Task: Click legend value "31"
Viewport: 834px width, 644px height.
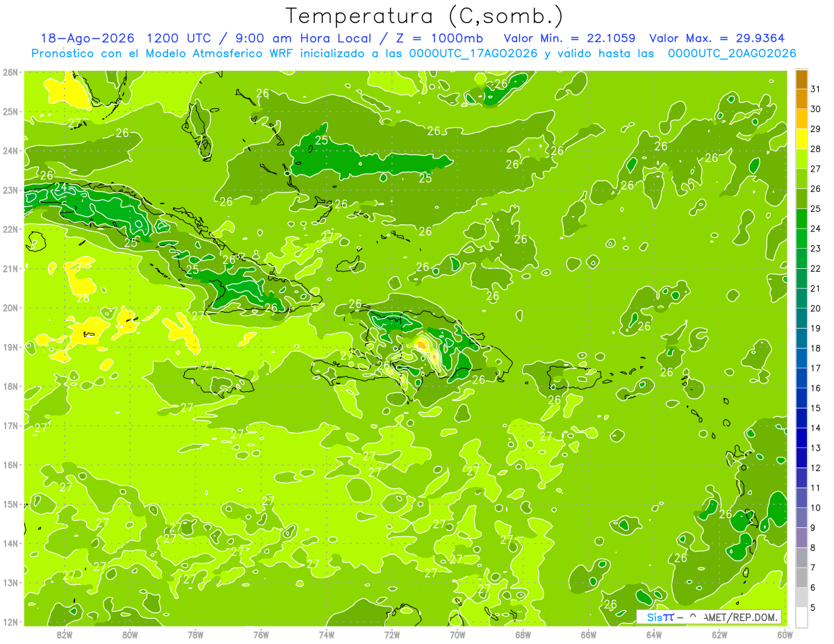Action: [x=815, y=89]
